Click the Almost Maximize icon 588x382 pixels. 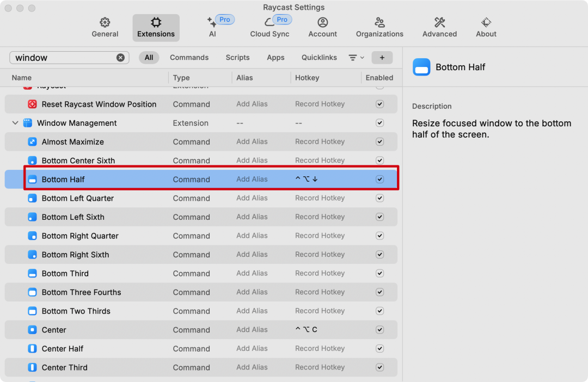pos(32,141)
